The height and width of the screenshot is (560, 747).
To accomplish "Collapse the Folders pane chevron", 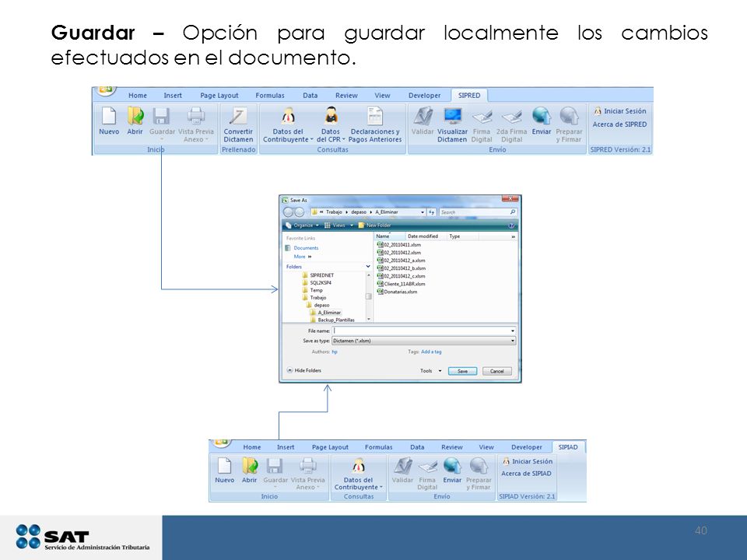I will point(368,267).
